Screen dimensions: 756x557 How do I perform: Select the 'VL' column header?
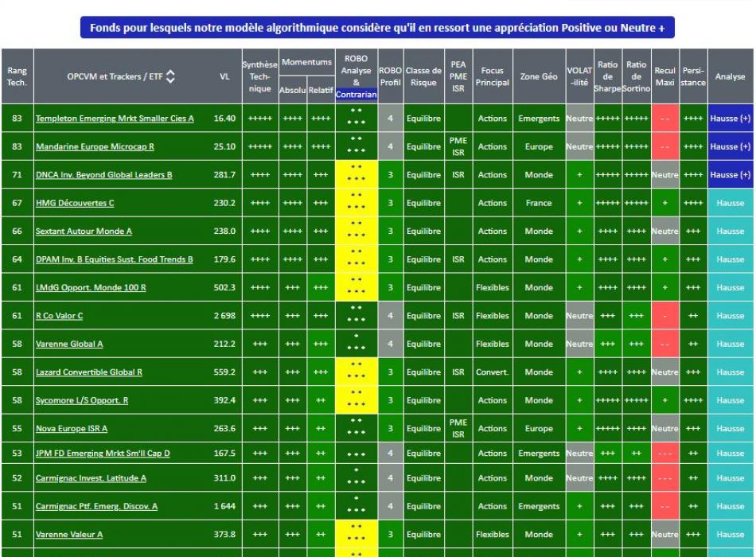(x=224, y=76)
